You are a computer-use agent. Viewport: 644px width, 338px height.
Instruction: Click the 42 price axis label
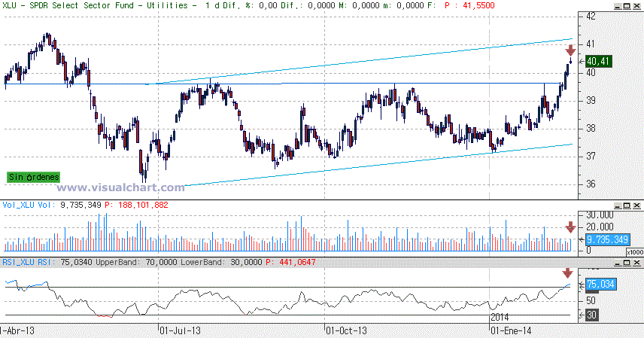[x=591, y=16]
